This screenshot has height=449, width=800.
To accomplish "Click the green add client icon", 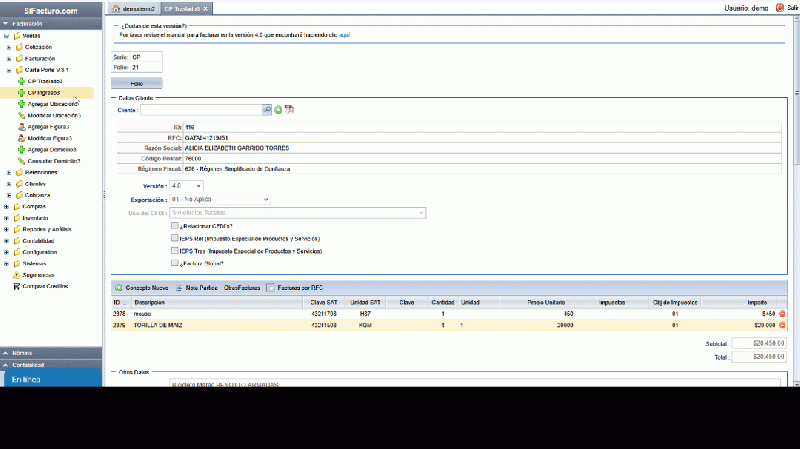I will (x=278, y=110).
